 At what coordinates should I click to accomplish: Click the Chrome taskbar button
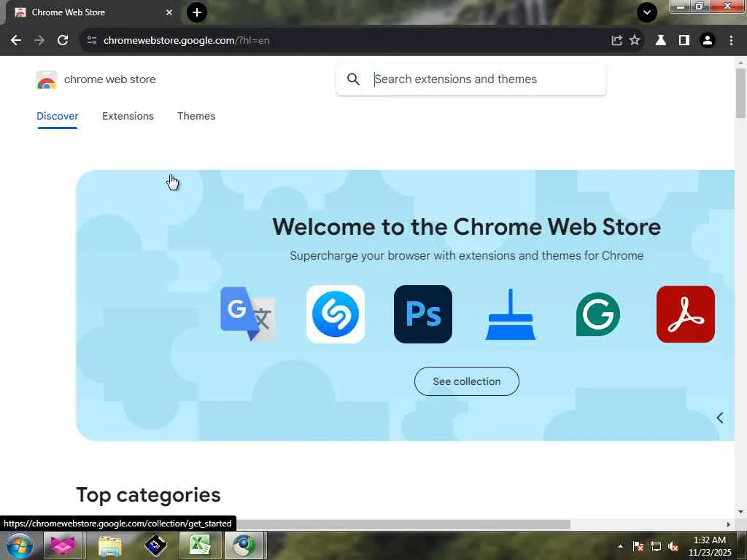point(244,546)
